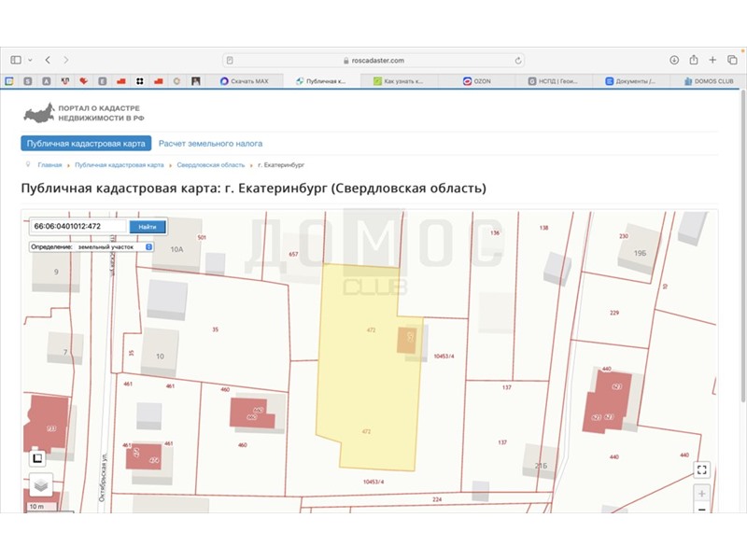The height and width of the screenshot is (560, 747).
Task: Click the Найти search button
Action: [147, 227]
